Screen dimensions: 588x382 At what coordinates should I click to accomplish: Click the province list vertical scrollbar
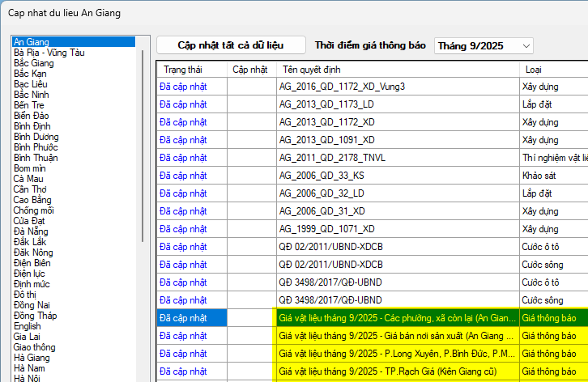[x=143, y=146]
